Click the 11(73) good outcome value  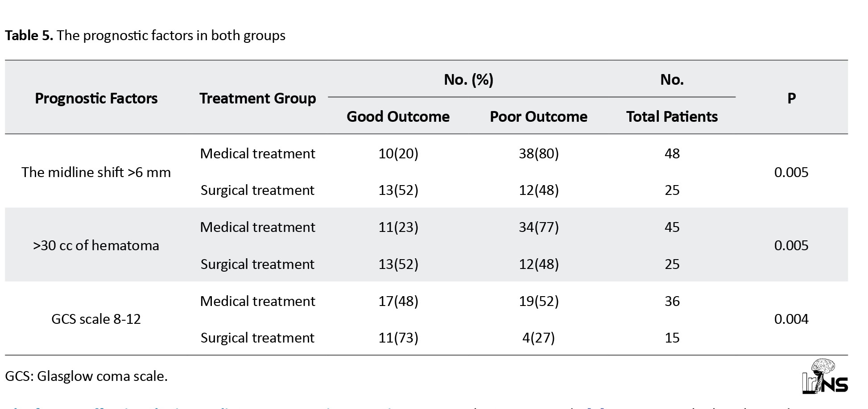click(398, 338)
